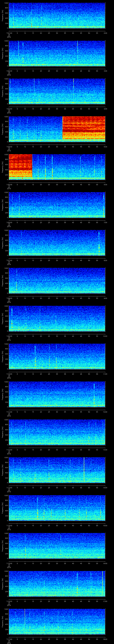The height and width of the screenshot is (644, 114).
Task: Open the spectrogram panel starting at 7:01:00
Action: click(57, 16)
